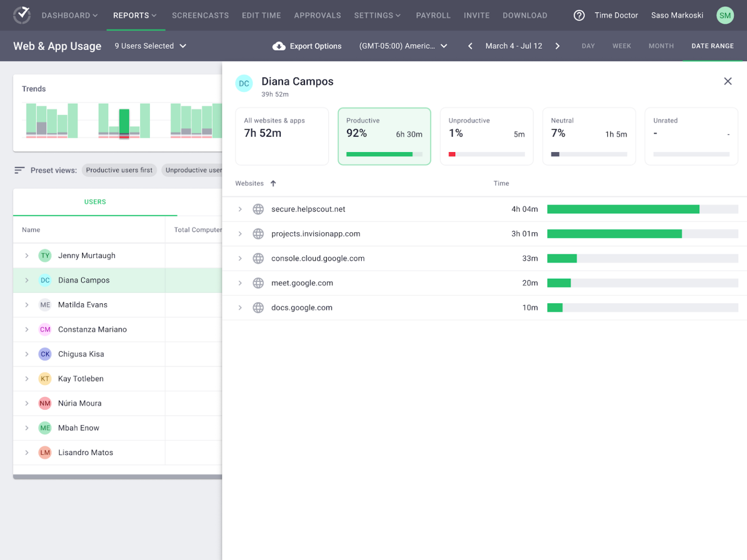The height and width of the screenshot is (560, 747).
Task: Click the Websites sort arrow
Action: click(x=273, y=183)
